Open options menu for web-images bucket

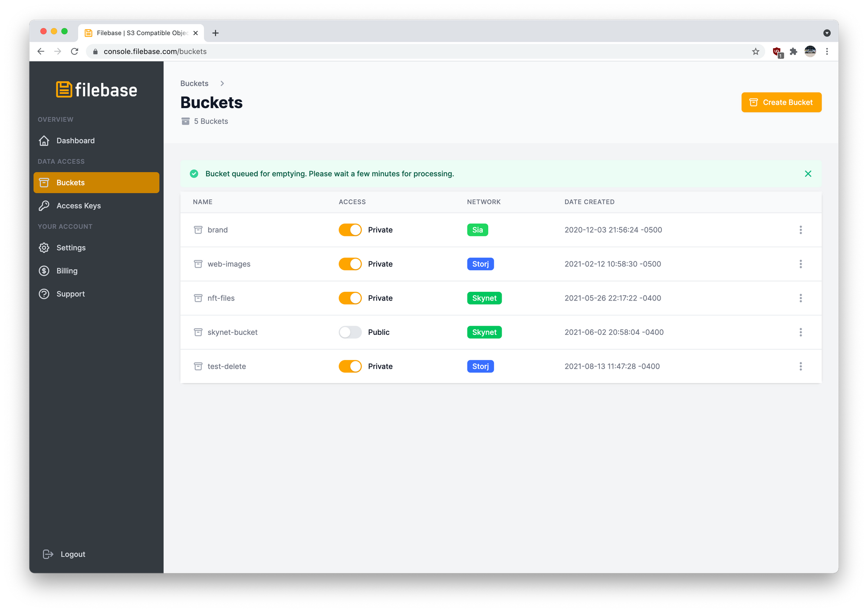801,264
